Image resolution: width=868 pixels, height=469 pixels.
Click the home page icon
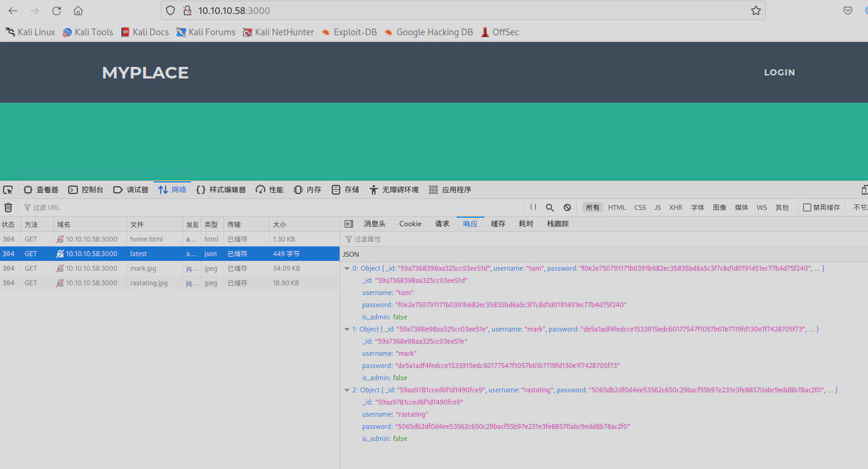pos(78,11)
